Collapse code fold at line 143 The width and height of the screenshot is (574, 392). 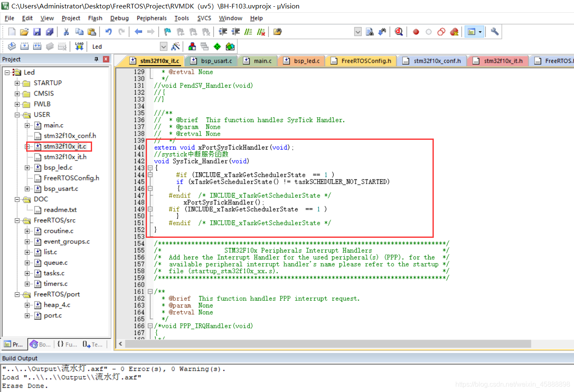pyautogui.click(x=150, y=168)
